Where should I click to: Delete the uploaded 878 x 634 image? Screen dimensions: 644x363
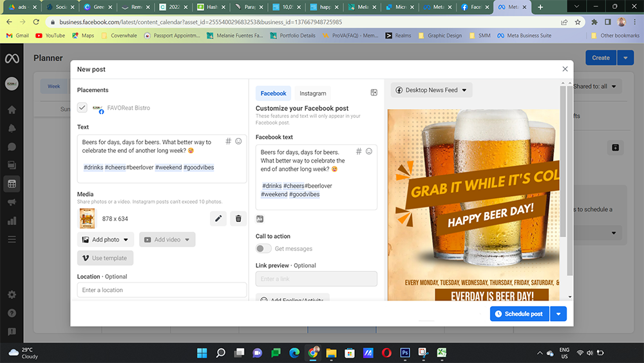(238, 219)
